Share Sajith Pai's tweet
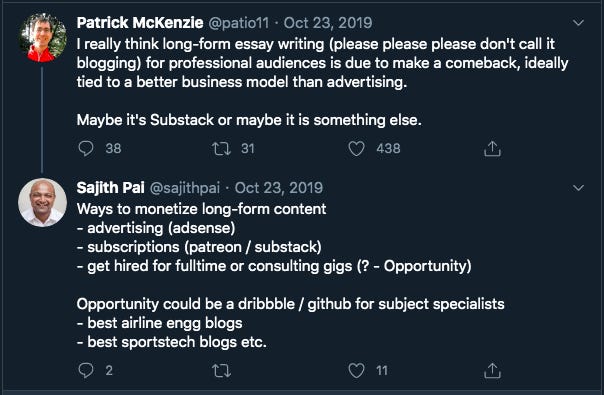This screenshot has width=604, height=395. pyautogui.click(x=492, y=370)
